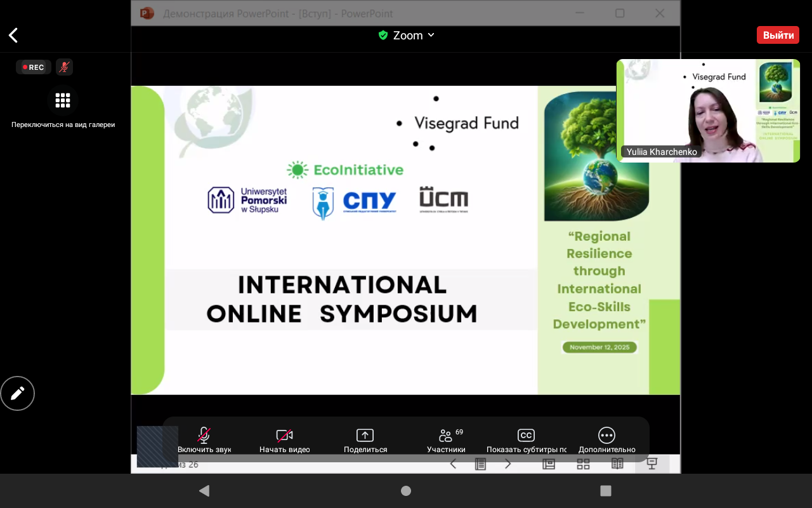Open the pencil annotation tool
Viewport: 812px width, 508px height.
(18, 394)
